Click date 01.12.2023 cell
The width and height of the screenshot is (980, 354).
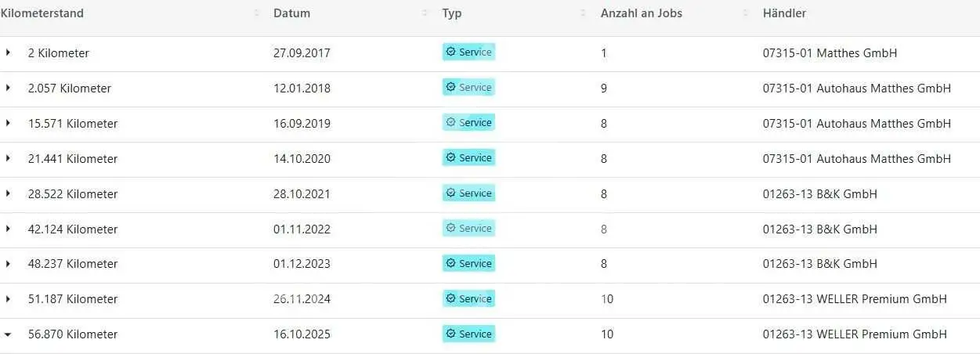[302, 264]
